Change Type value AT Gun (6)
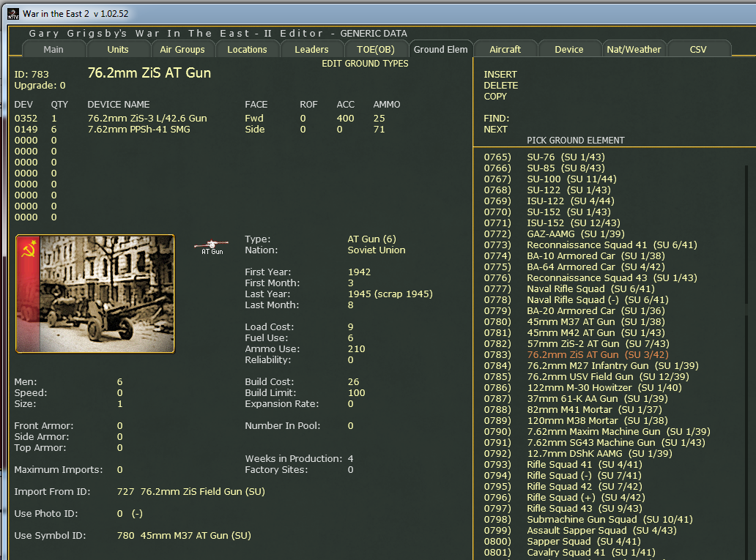The image size is (756, 560). point(371,239)
